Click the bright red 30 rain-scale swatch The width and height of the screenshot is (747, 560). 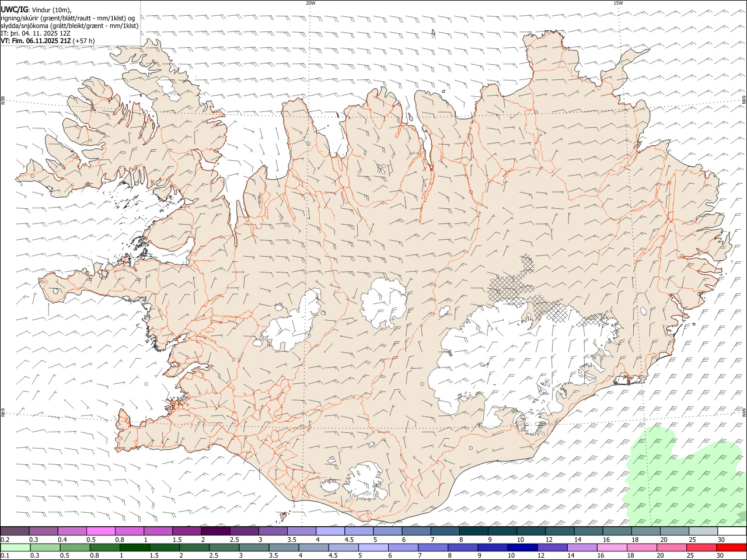click(731, 548)
